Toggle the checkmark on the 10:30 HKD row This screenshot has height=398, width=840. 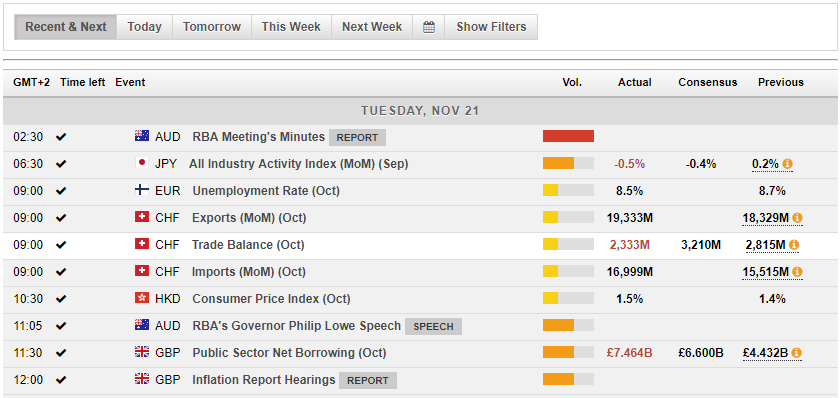[x=62, y=299]
